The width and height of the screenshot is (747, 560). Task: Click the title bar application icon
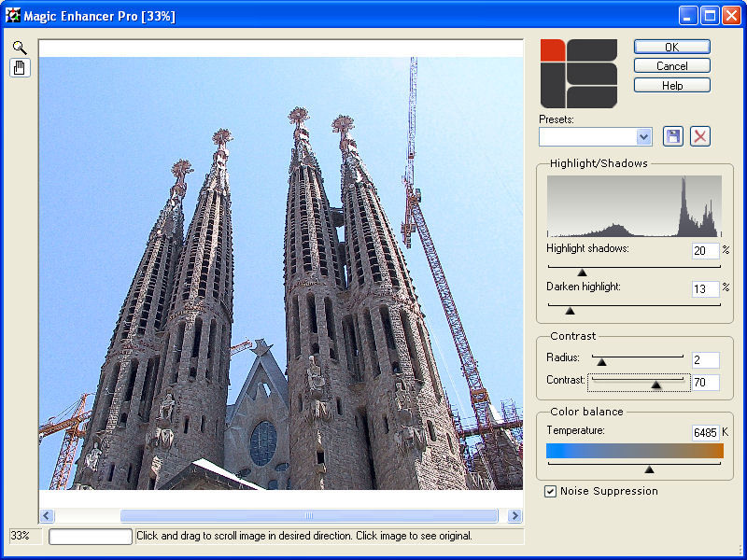(x=12, y=16)
